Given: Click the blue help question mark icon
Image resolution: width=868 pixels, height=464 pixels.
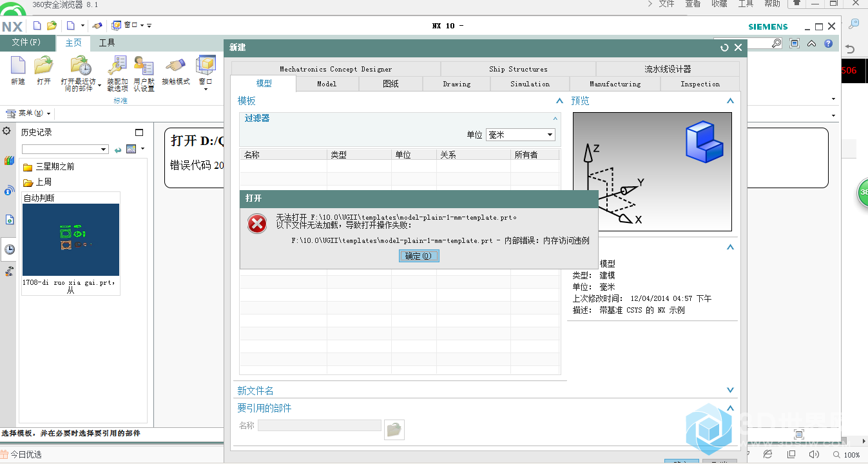Looking at the screenshot, I should tap(829, 43).
